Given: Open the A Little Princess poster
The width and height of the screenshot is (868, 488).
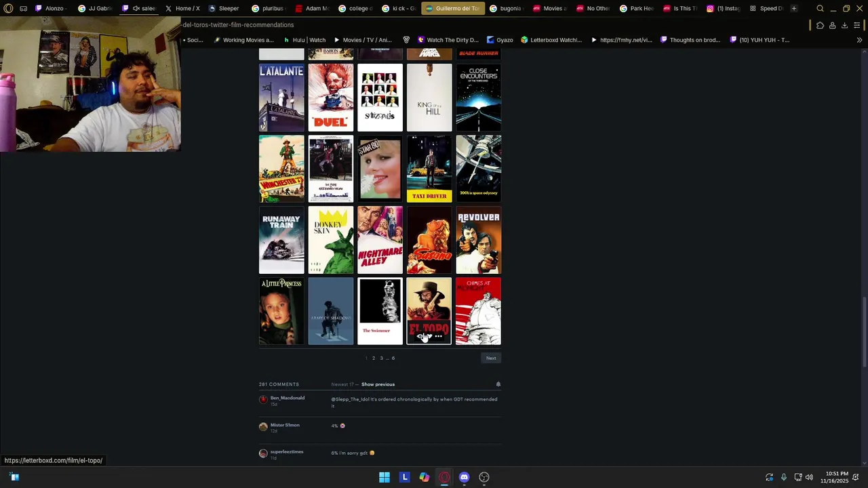Looking at the screenshot, I should 281,311.
